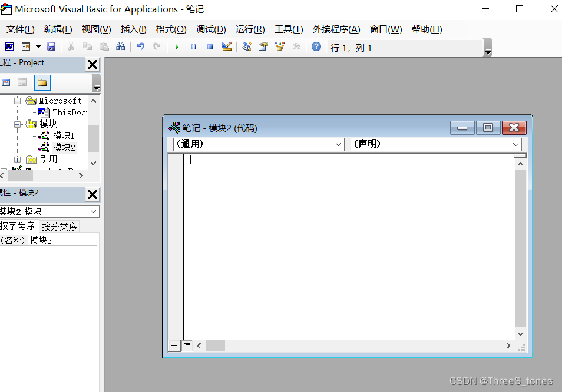Screen dimensions: 562x392
Task: Click project tree scroll up arrow
Action: (x=94, y=101)
